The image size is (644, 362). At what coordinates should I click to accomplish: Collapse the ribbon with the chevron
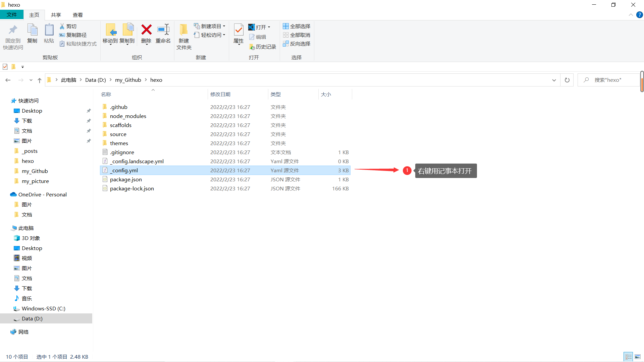coord(631,15)
